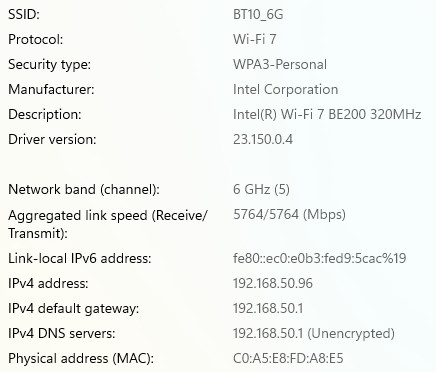Click the Physical address (MAC) label
This screenshot has height=372, width=436.
(x=81, y=358)
